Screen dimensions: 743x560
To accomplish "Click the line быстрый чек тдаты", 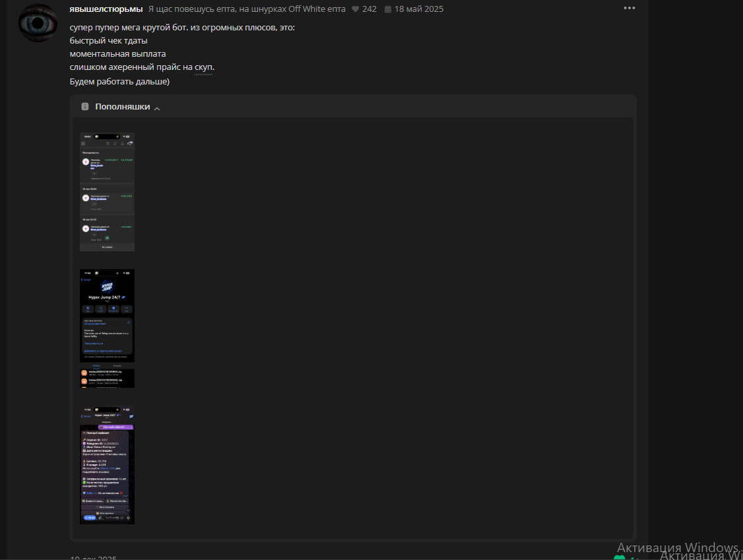I will 108,41.
